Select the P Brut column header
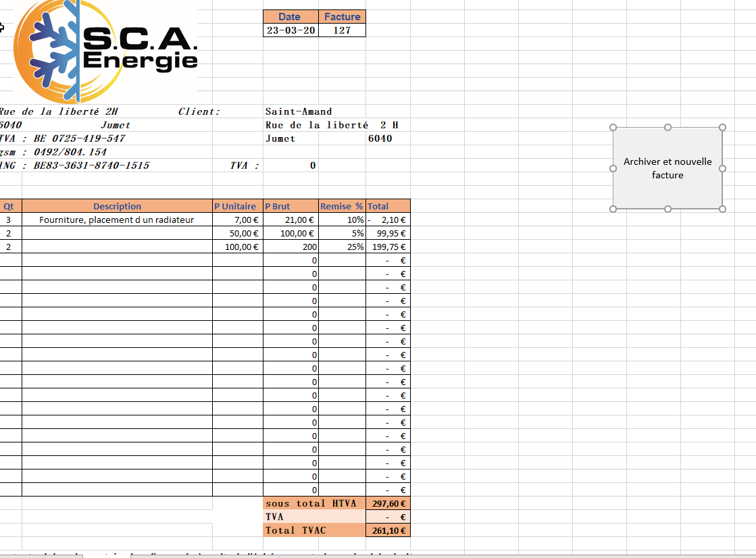This screenshot has height=558, width=756. click(291, 206)
